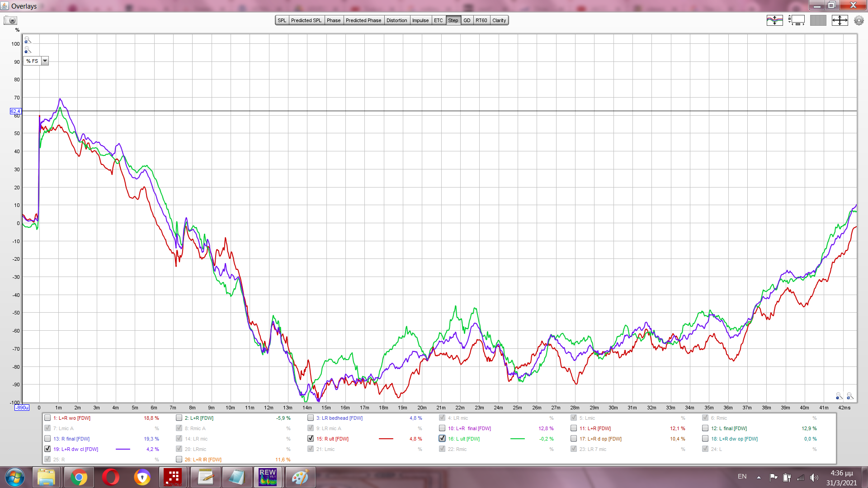Open graph controls gear icon
The image size is (868, 488).
(859, 20)
